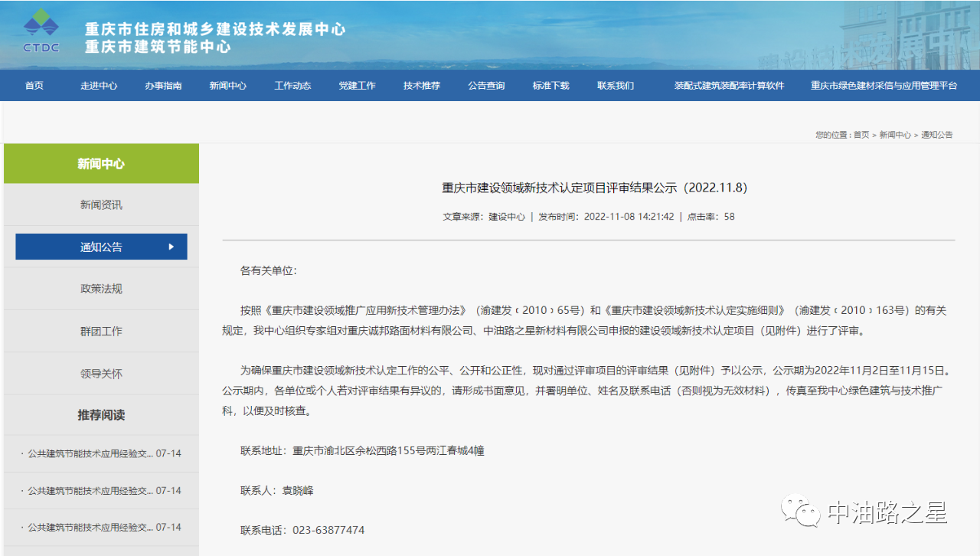Open the 公告查询 nav item
This screenshot has width=980, height=556.
coord(486,86)
